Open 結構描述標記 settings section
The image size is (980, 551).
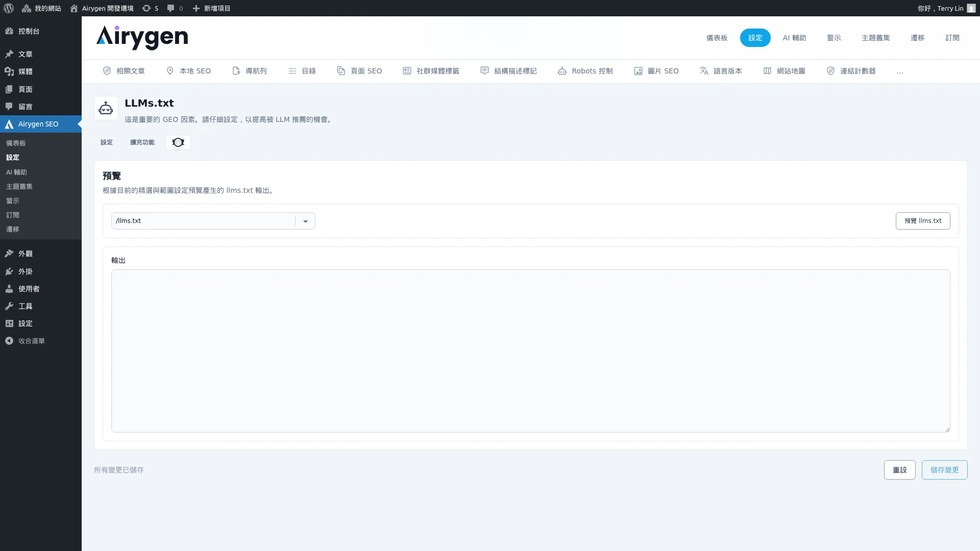point(508,71)
